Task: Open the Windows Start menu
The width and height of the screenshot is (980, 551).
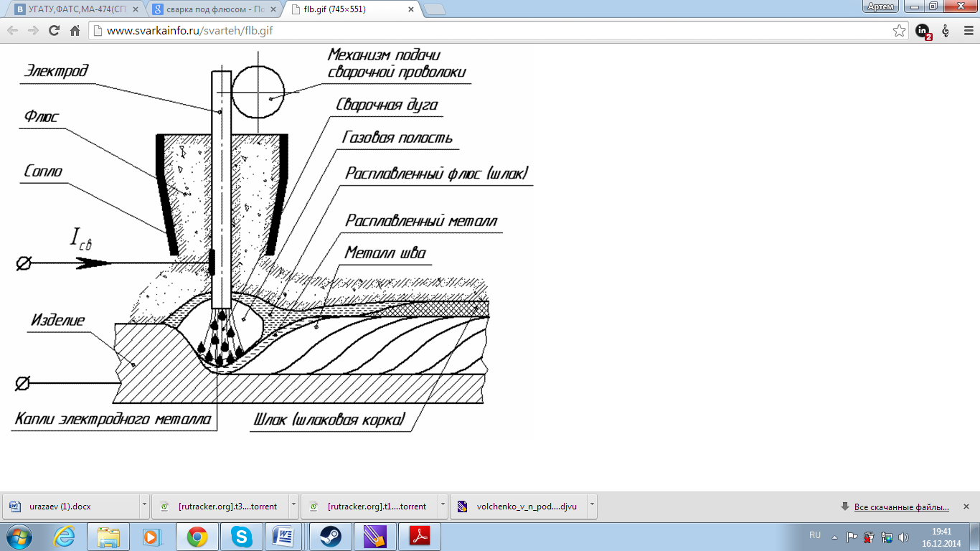Action: point(19,536)
